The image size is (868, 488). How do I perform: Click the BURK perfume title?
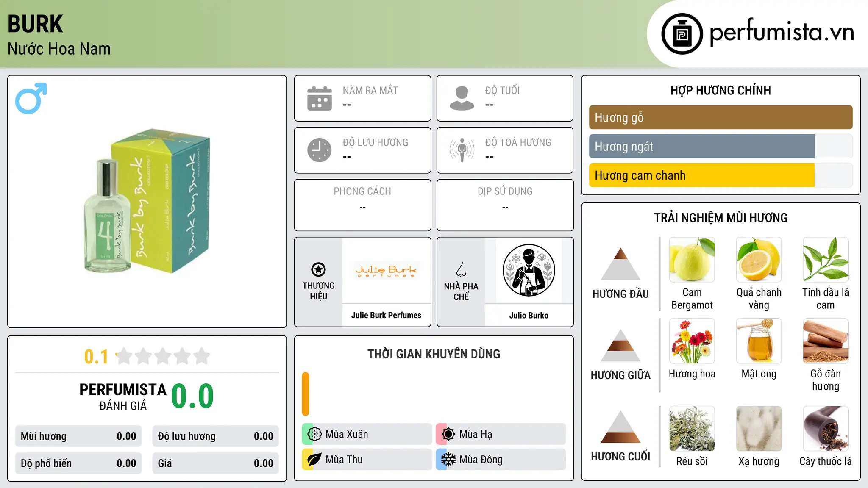point(35,24)
